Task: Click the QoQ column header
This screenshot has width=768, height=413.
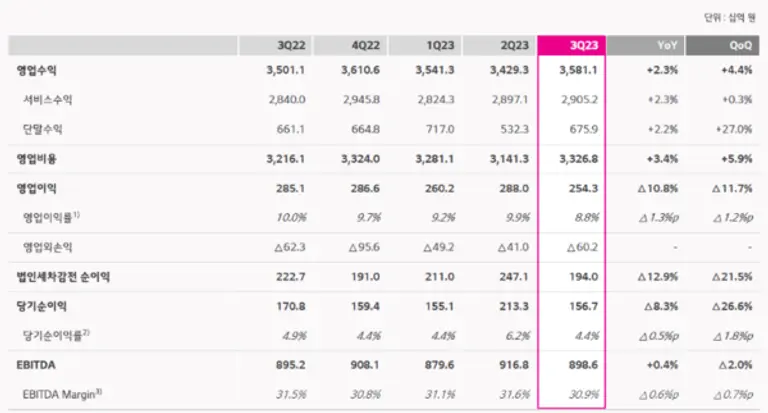Action: 720,46
